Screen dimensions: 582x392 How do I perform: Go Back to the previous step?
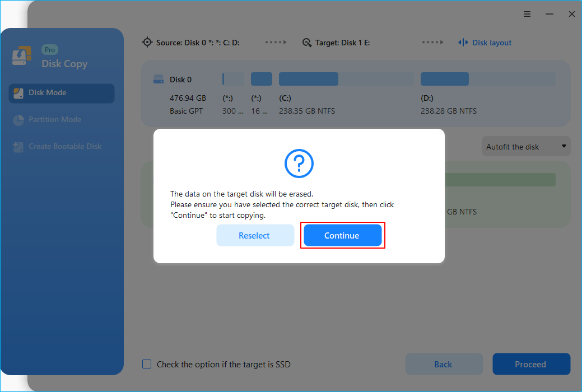(x=443, y=364)
